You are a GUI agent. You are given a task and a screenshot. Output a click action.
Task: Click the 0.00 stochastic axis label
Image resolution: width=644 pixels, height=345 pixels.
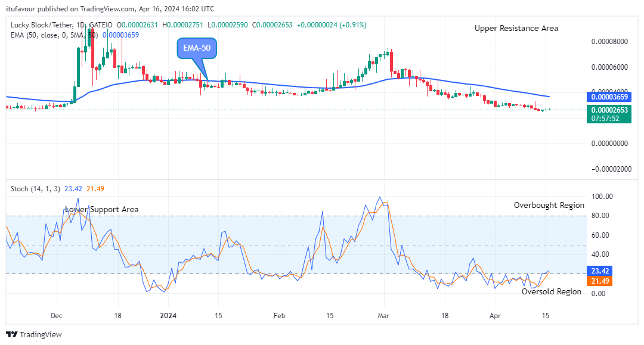click(x=599, y=294)
